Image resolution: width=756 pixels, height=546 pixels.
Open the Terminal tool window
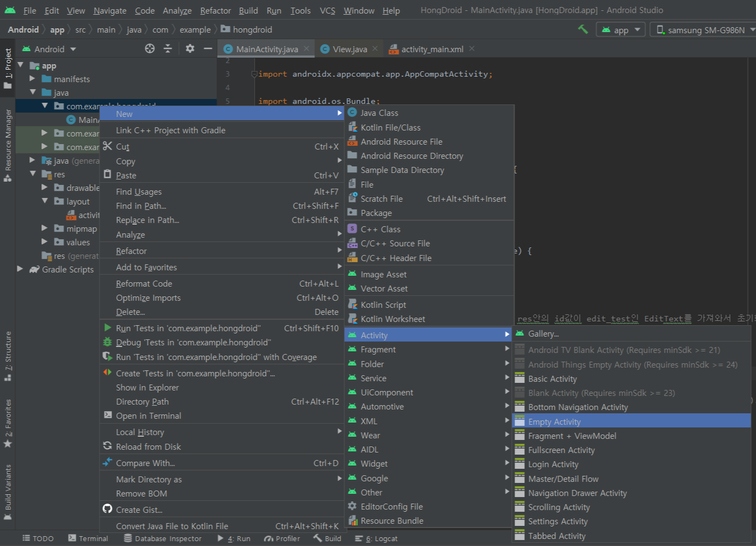tap(88, 538)
